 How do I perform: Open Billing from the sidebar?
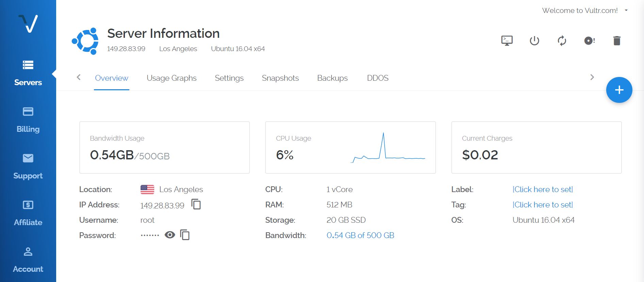[x=28, y=120]
